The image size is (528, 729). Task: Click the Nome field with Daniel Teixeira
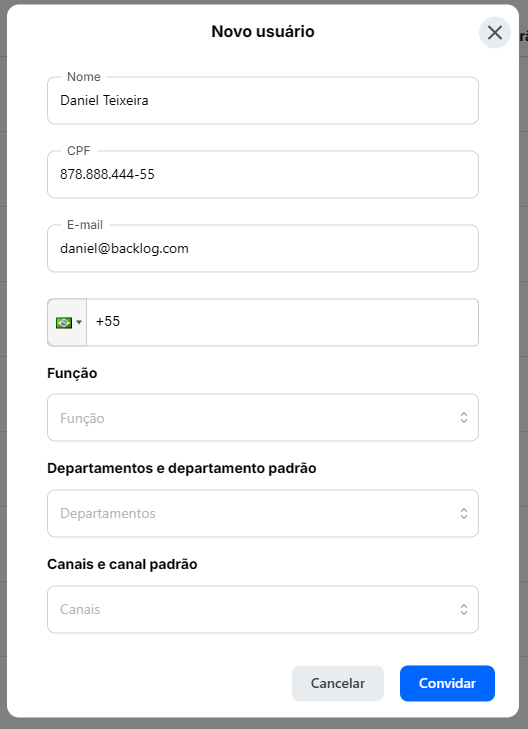(x=263, y=100)
